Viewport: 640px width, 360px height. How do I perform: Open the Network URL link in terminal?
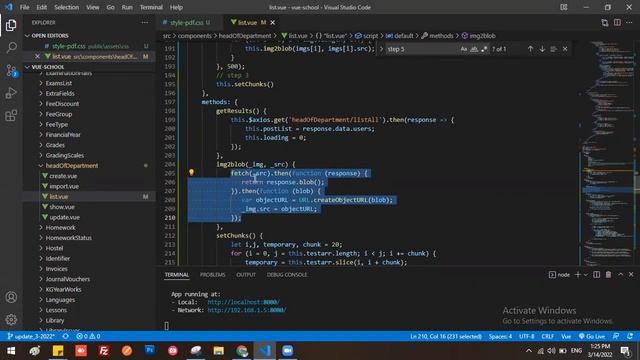[247, 310]
